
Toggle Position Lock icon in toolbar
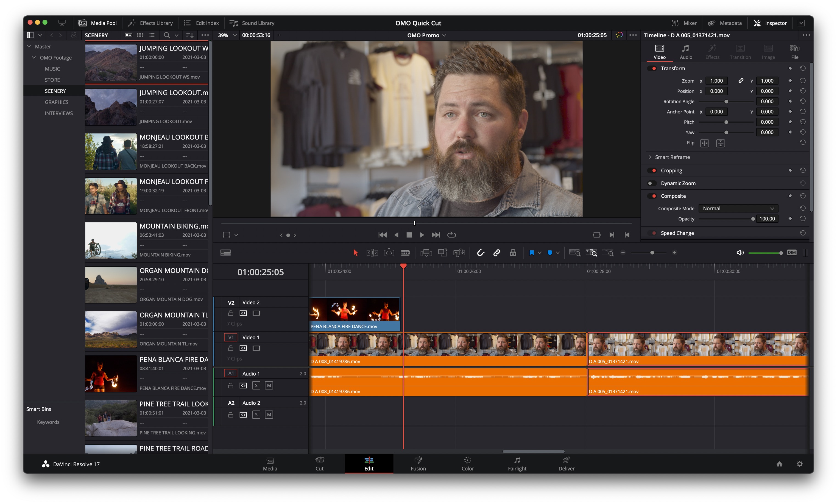tap(513, 253)
